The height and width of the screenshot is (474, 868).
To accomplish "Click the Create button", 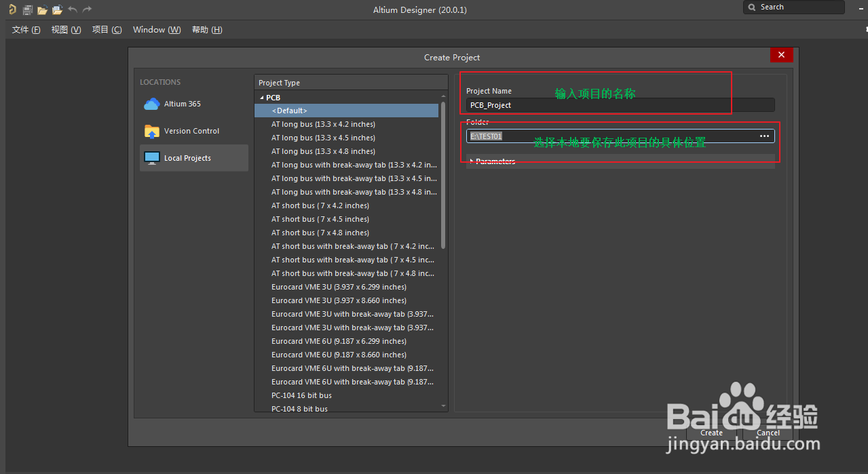I will tap(711, 433).
